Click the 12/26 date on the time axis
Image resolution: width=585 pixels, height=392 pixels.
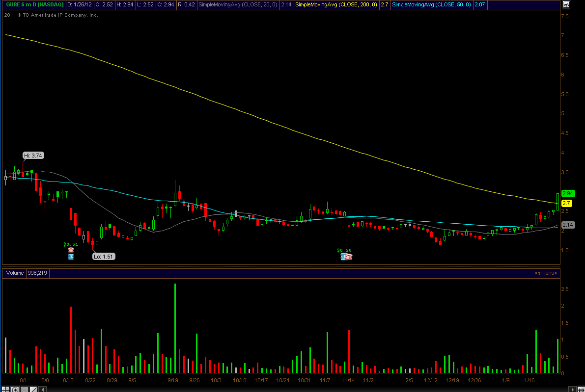[x=474, y=380]
